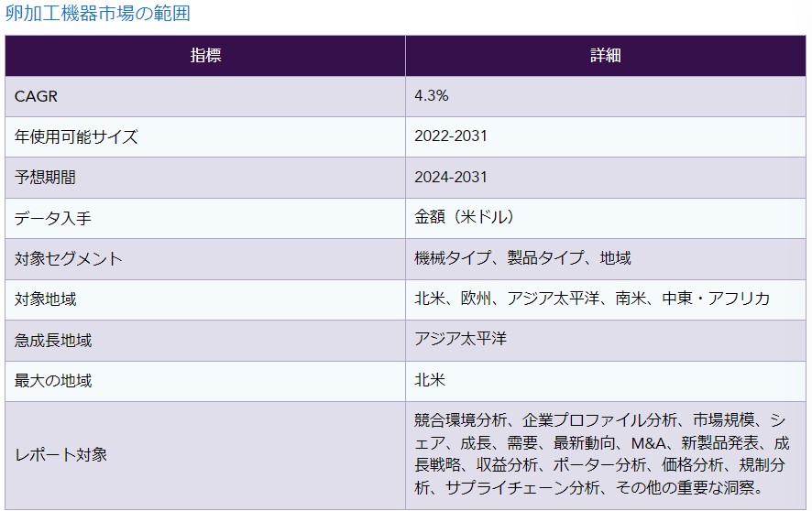Click 機械タイプ、製品タイプ、地域 cell

(606, 258)
